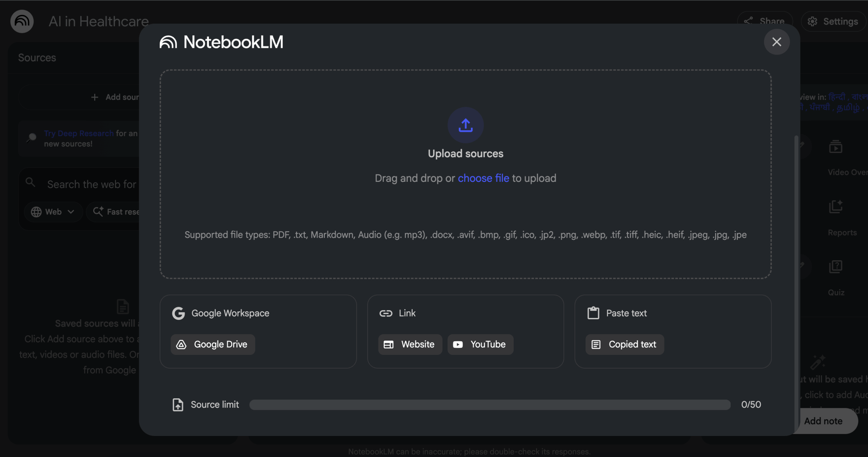The height and width of the screenshot is (457, 868).
Task: Toggle the YouTube source option
Action: pos(480,344)
